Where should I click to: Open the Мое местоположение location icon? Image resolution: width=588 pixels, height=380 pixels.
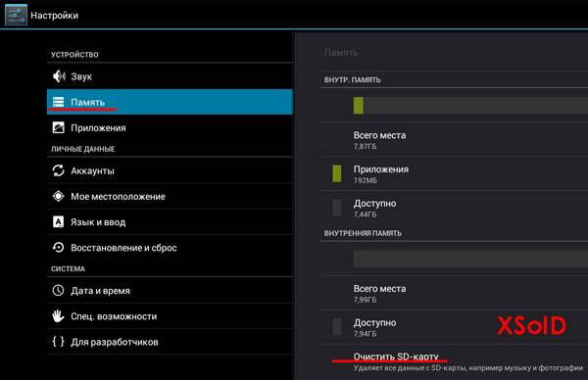[58, 196]
